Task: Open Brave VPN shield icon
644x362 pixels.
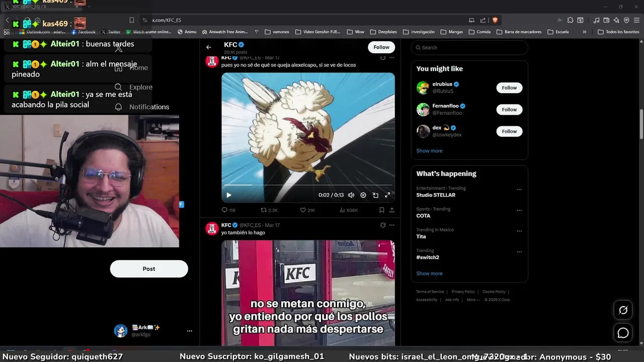Action: point(626,20)
